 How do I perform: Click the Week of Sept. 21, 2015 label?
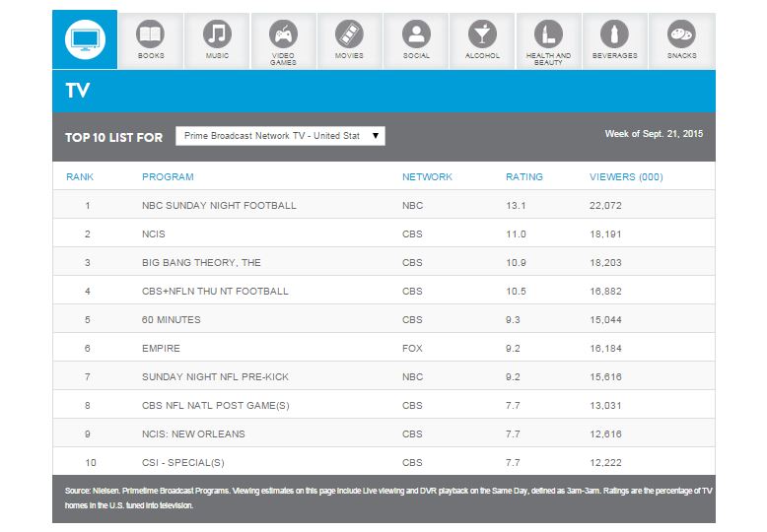[x=654, y=133]
